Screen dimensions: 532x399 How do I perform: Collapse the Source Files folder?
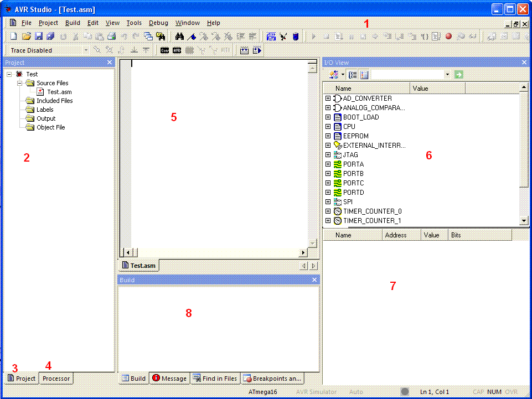[20, 83]
